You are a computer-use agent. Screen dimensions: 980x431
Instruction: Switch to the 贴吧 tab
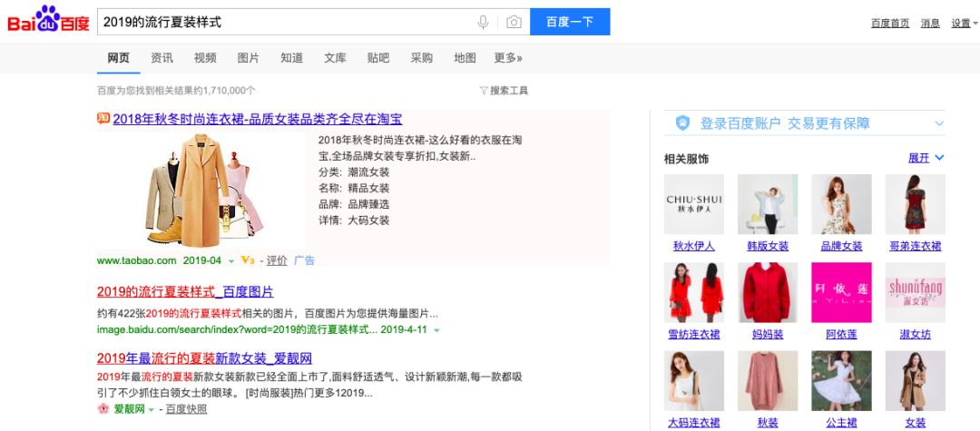[378, 58]
